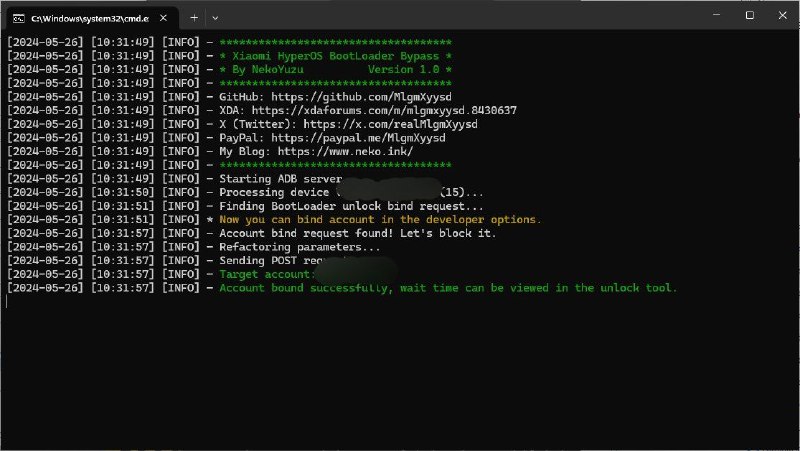This screenshot has height=451, width=800.
Task: Click empty title bar area beside tab dropdown
Action: click(x=450, y=17)
